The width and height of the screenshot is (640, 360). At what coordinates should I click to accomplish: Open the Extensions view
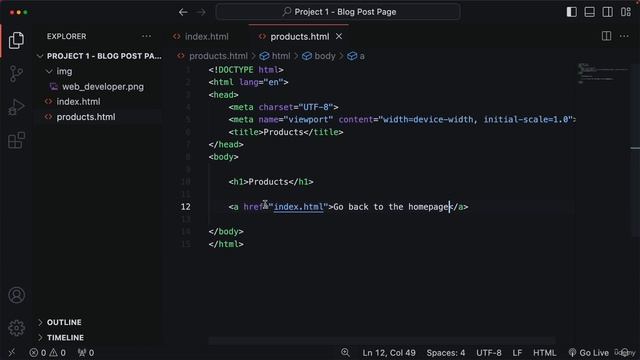(x=16, y=140)
